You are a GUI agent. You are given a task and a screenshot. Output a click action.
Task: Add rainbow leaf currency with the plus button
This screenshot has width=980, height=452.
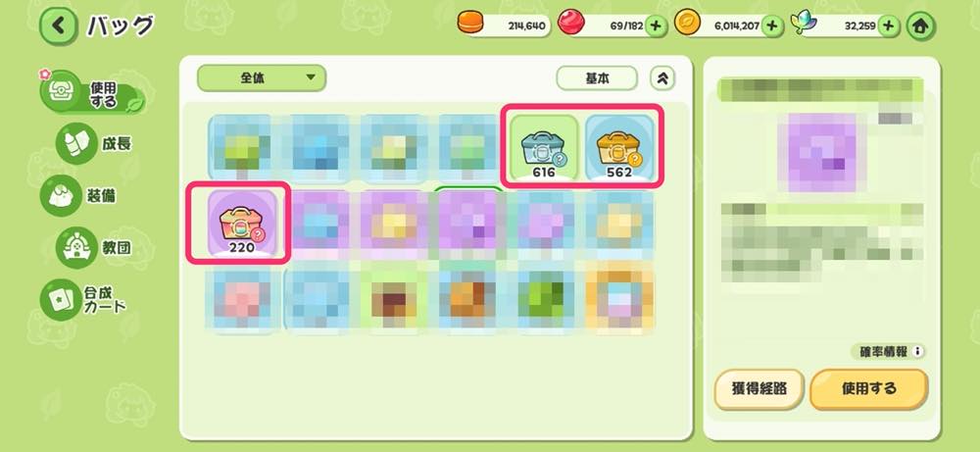pyautogui.click(x=888, y=25)
